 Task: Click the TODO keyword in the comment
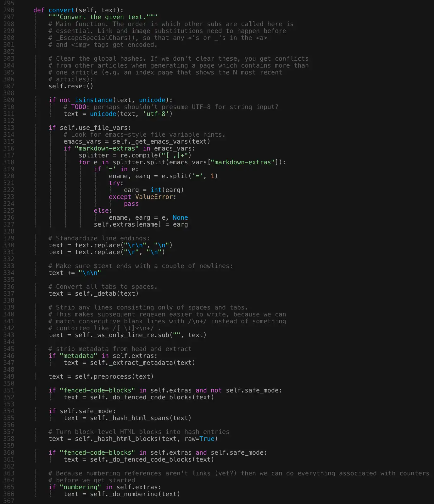78,107
